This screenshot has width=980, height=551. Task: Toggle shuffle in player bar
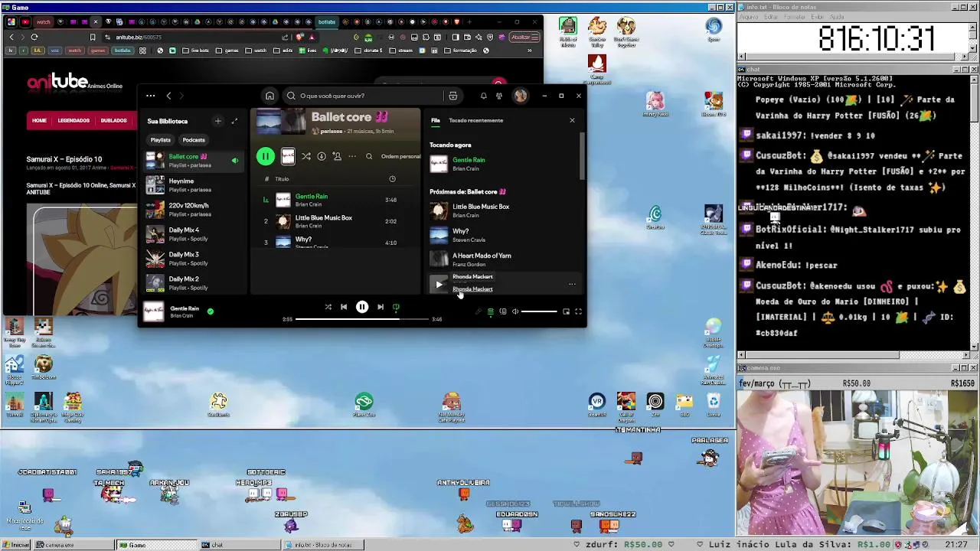tap(328, 307)
